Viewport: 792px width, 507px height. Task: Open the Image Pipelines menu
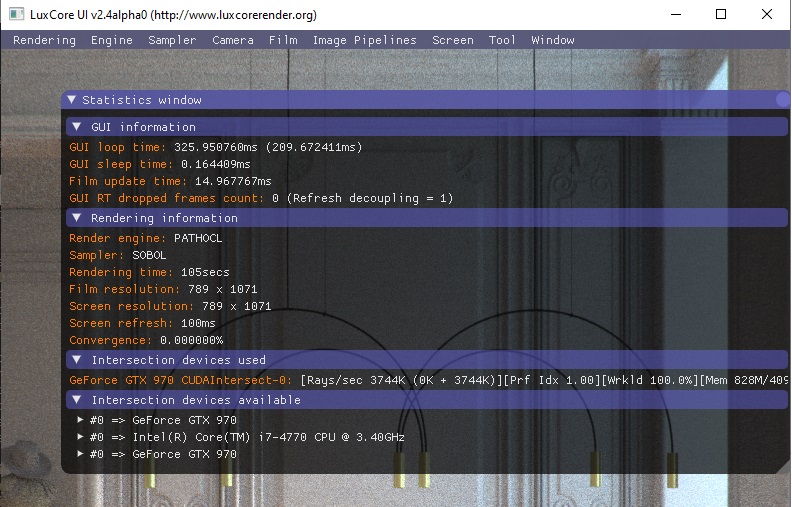tap(364, 40)
